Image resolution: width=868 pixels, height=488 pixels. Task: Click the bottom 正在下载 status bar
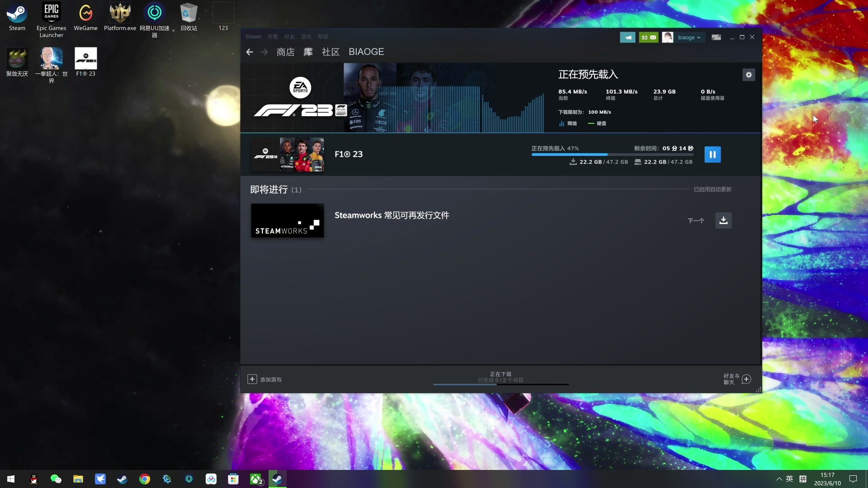coord(500,378)
